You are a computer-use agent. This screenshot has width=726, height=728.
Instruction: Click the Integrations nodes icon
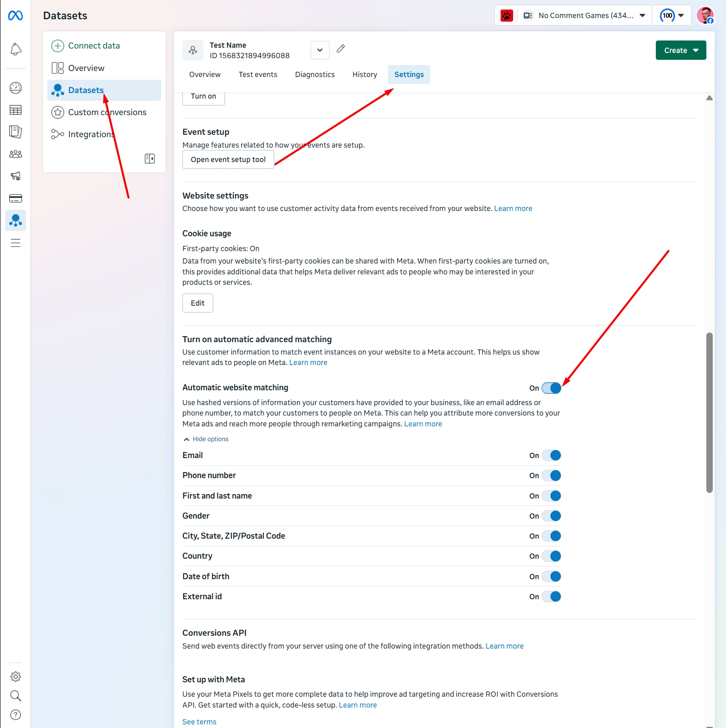click(x=58, y=134)
